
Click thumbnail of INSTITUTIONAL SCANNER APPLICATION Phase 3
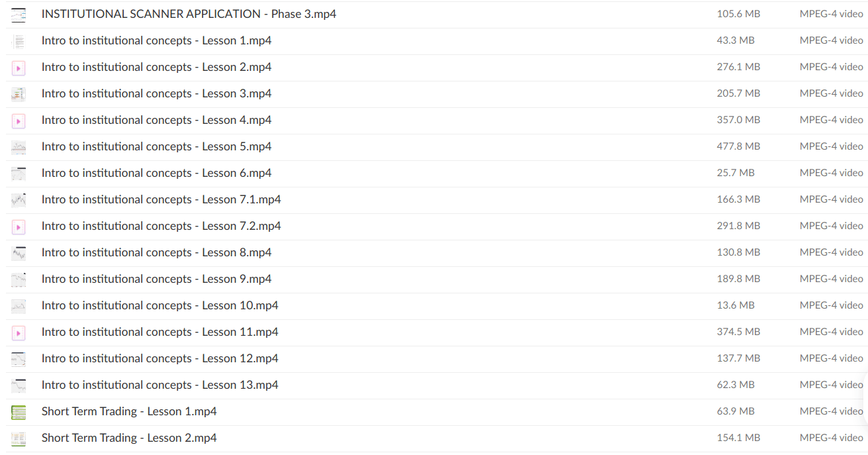(19, 15)
